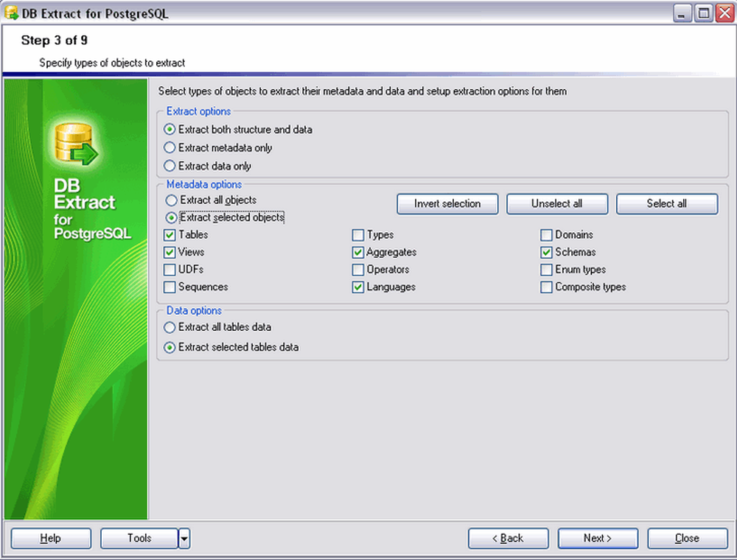Enable the Operators checkbox
737x560 pixels.
click(357, 270)
